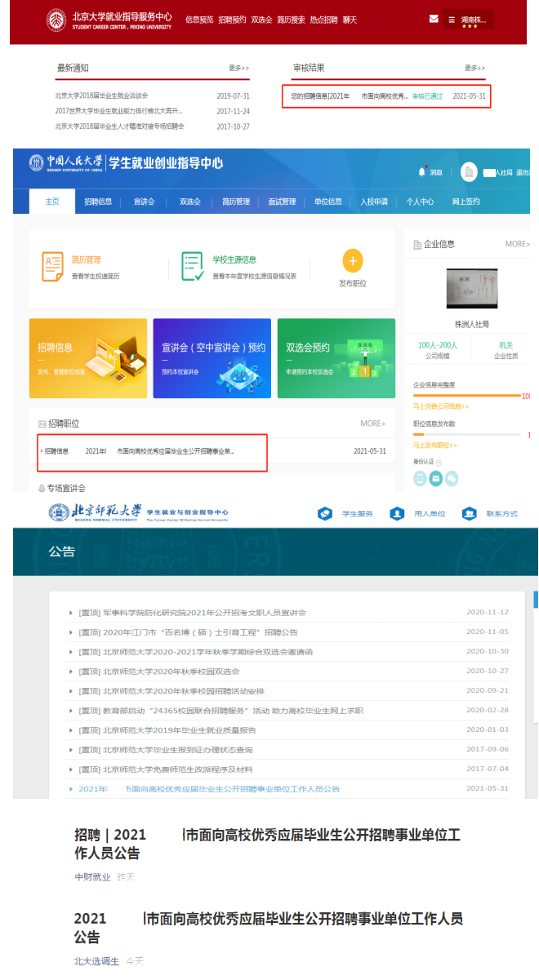Open the bell 消息 notification icon
This screenshot has width=539, height=980.
coord(422,171)
